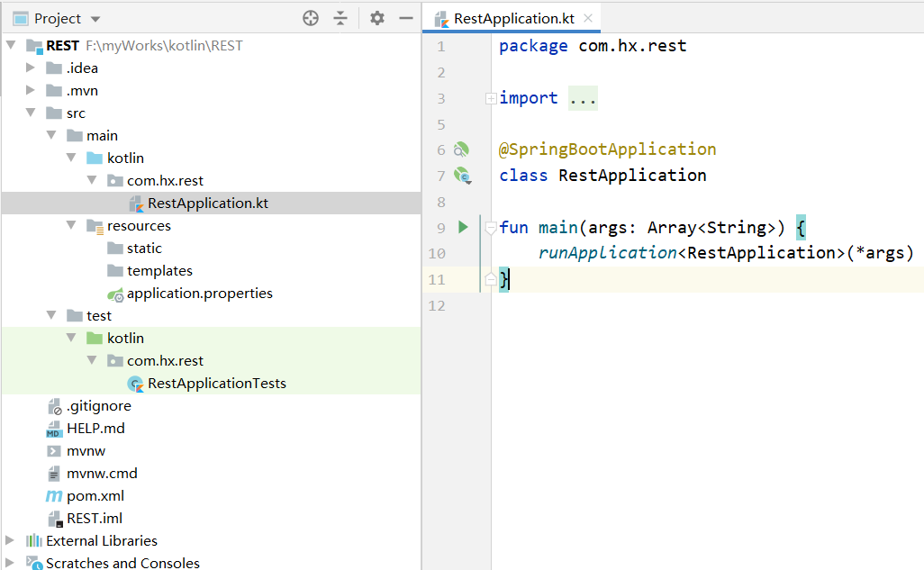The width and height of the screenshot is (924, 570).
Task: Open Project panel settings gear
Action: (377, 18)
